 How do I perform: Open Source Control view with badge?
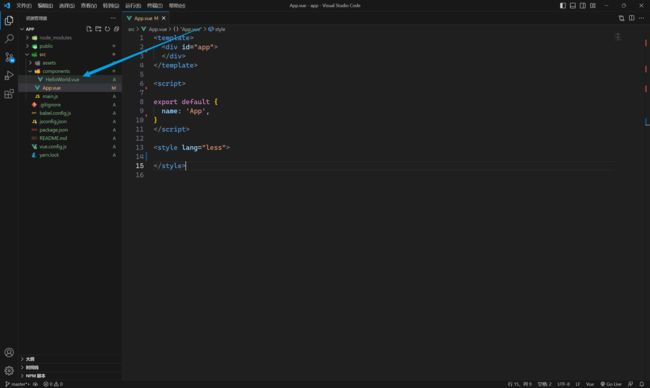tap(9, 57)
